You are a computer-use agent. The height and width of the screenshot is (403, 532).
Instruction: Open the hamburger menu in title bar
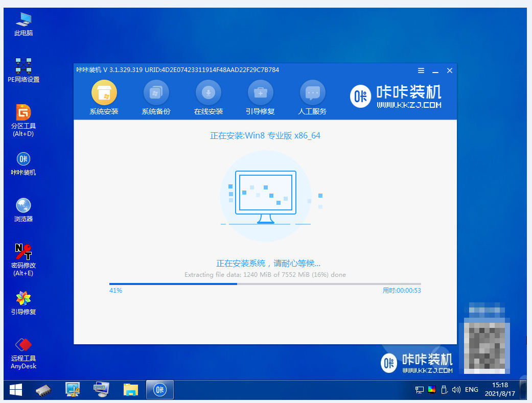point(421,70)
